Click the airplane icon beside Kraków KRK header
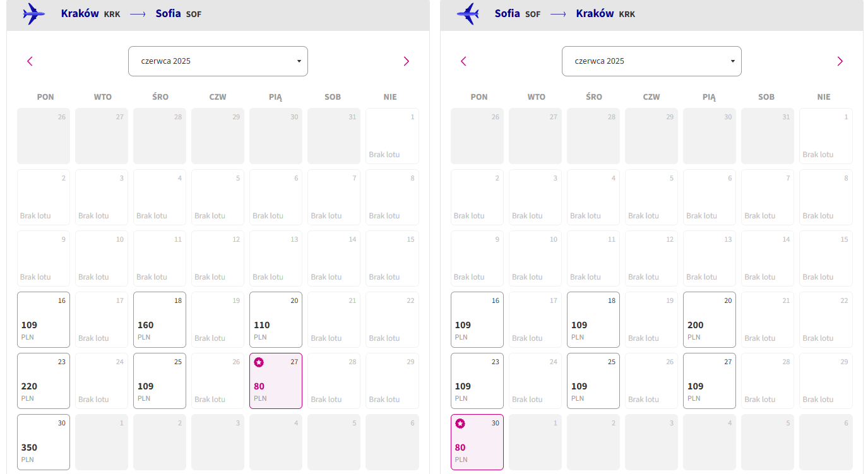868x474 pixels. click(33, 14)
